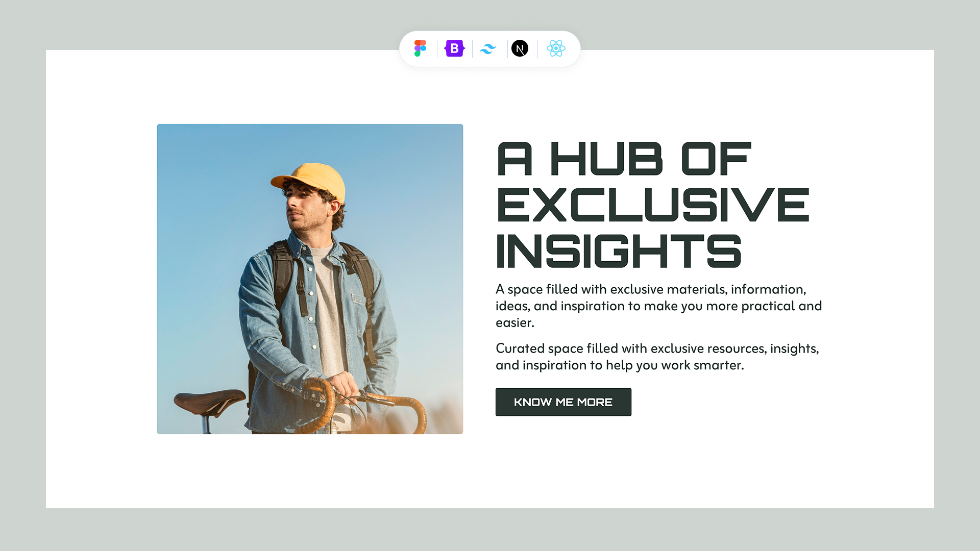This screenshot has height=551, width=980.
Task: Click the purple Bootstrap badge
Action: pos(454,49)
